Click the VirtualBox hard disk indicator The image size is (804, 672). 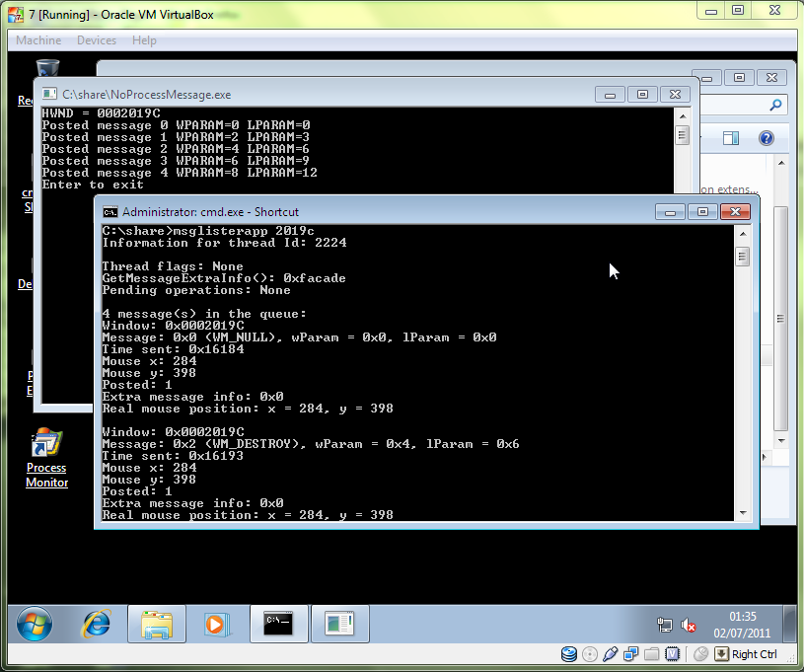[569, 653]
